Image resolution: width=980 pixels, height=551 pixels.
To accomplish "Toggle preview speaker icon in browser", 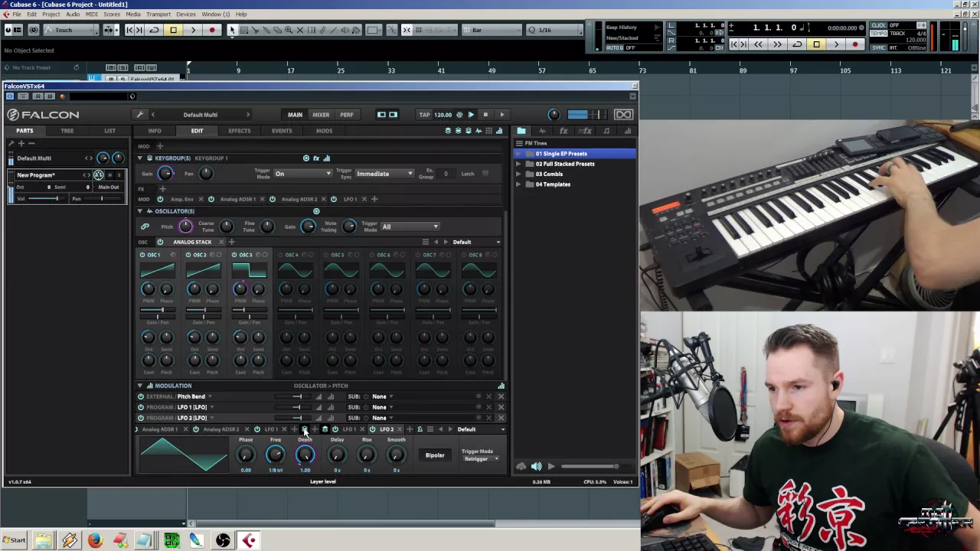I will point(537,467).
